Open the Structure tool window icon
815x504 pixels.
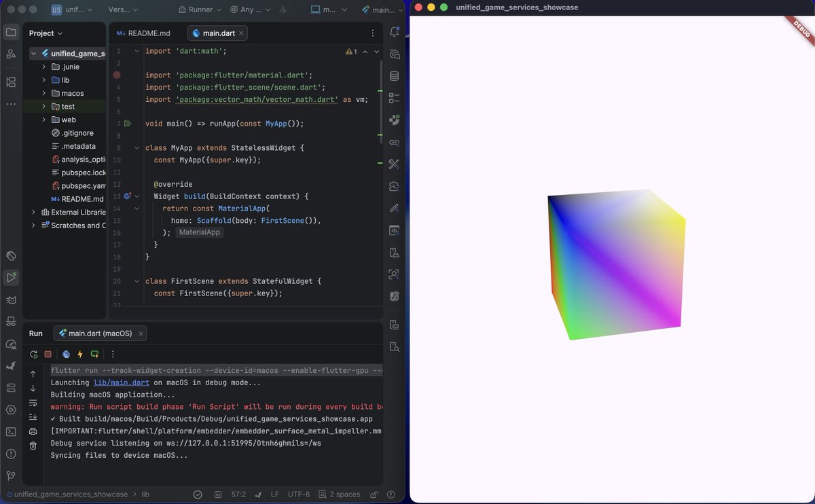point(11,82)
